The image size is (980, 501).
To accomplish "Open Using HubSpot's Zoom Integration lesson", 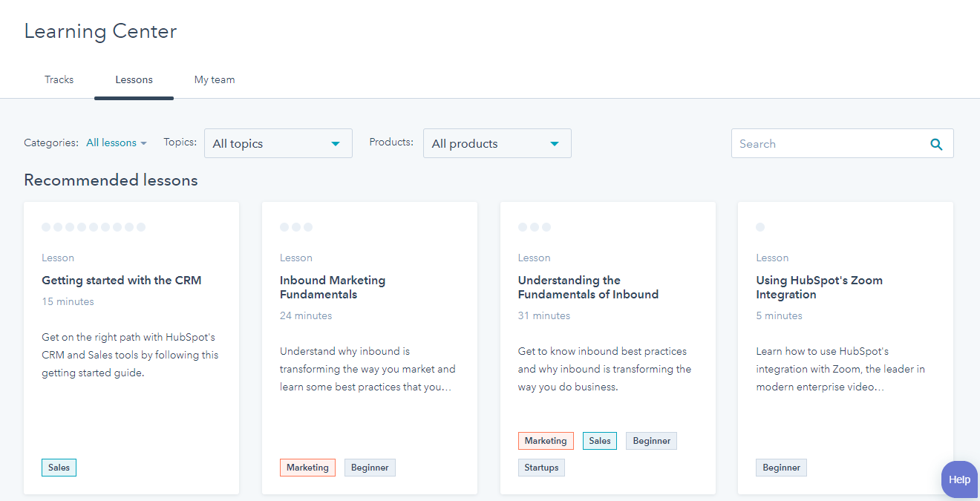I will [x=820, y=287].
